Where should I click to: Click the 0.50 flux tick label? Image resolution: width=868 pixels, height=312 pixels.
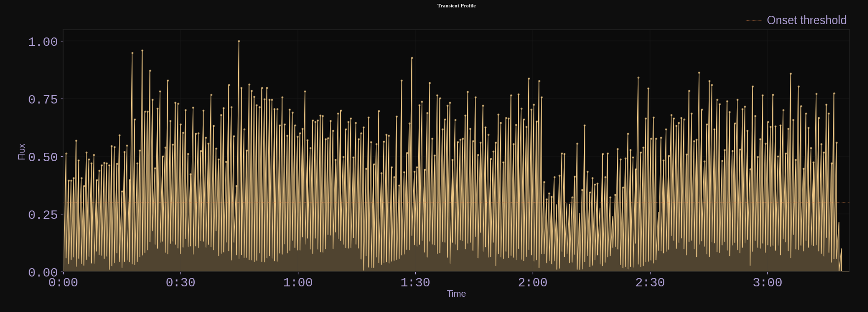[43, 157]
